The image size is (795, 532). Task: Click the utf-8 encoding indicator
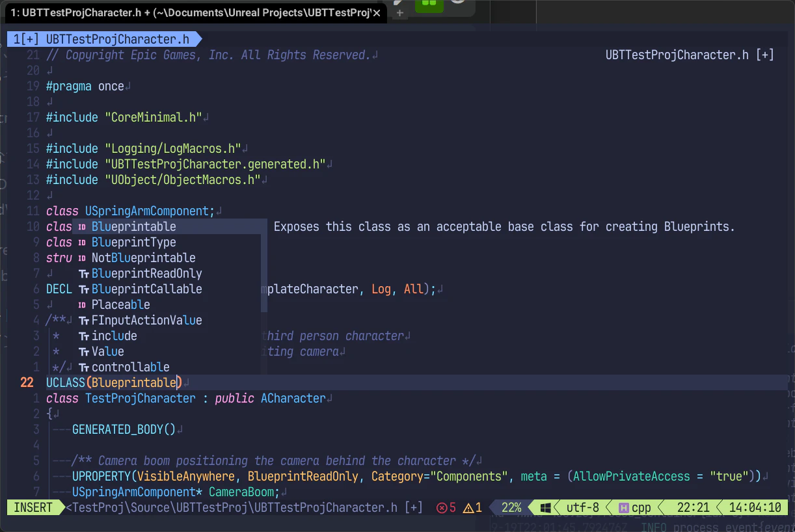click(583, 507)
